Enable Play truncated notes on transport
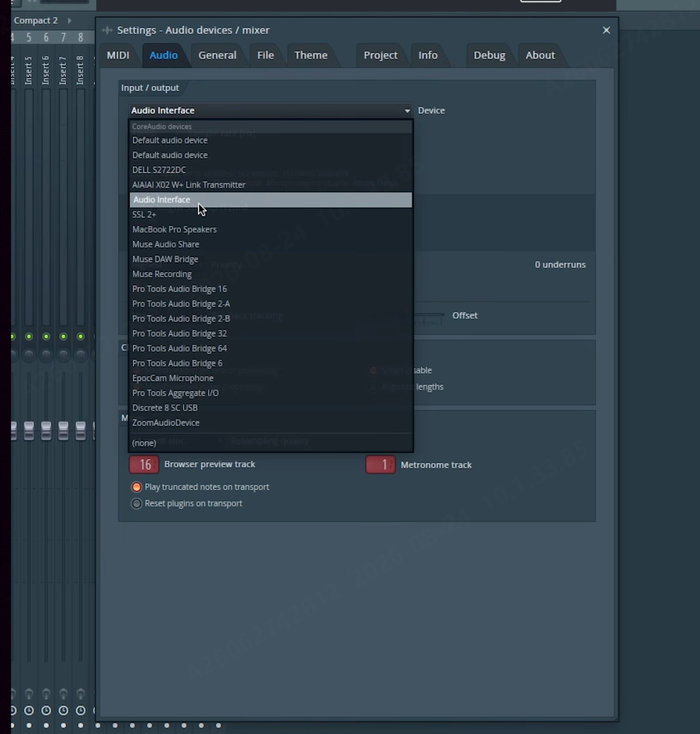Screen dimensions: 700x734 136,488
